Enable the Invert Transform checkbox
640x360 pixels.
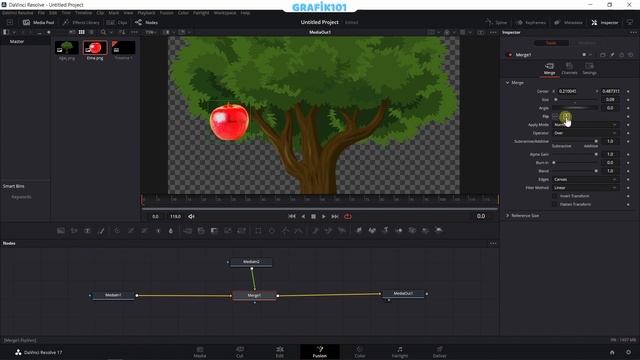tap(554, 196)
